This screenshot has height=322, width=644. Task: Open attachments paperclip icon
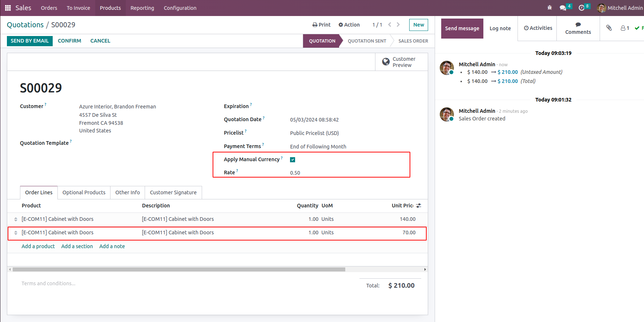click(x=609, y=28)
